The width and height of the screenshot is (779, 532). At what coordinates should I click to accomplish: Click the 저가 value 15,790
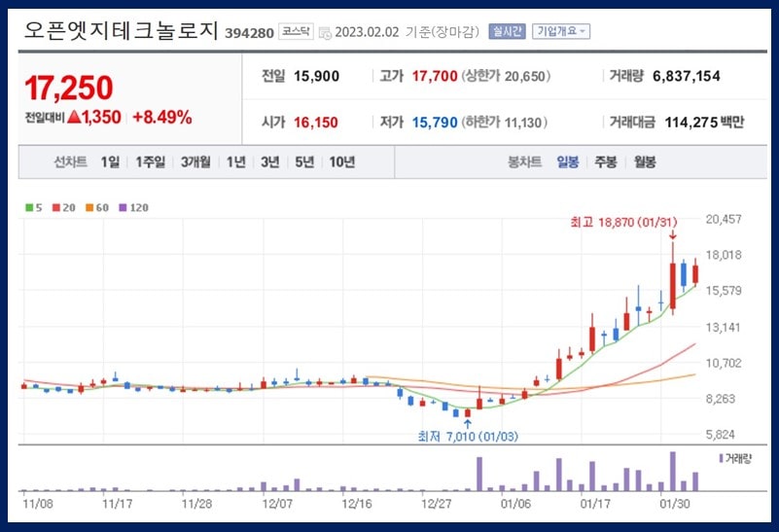point(435,123)
